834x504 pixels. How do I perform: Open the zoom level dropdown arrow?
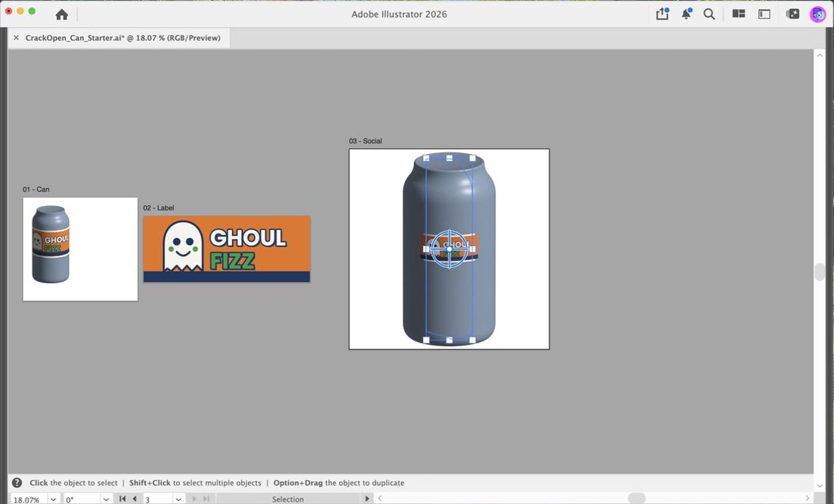click(x=53, y=499)
